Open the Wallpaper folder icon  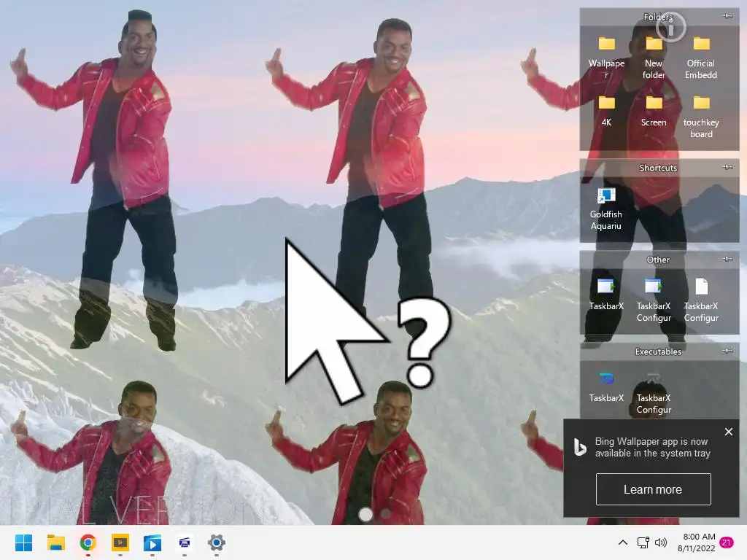tap(606, 44)
